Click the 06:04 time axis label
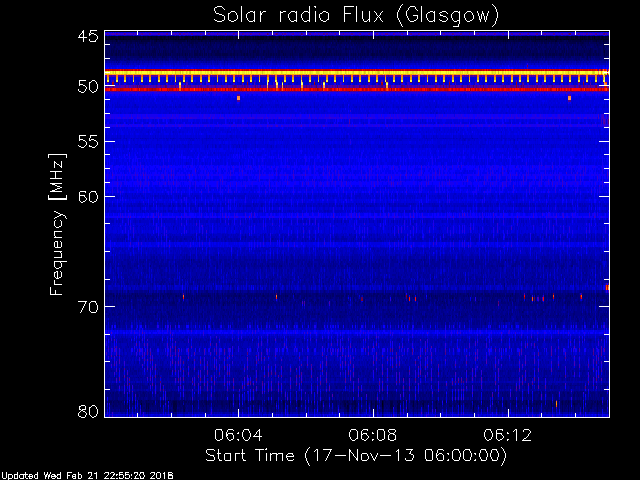 point(238,435)
